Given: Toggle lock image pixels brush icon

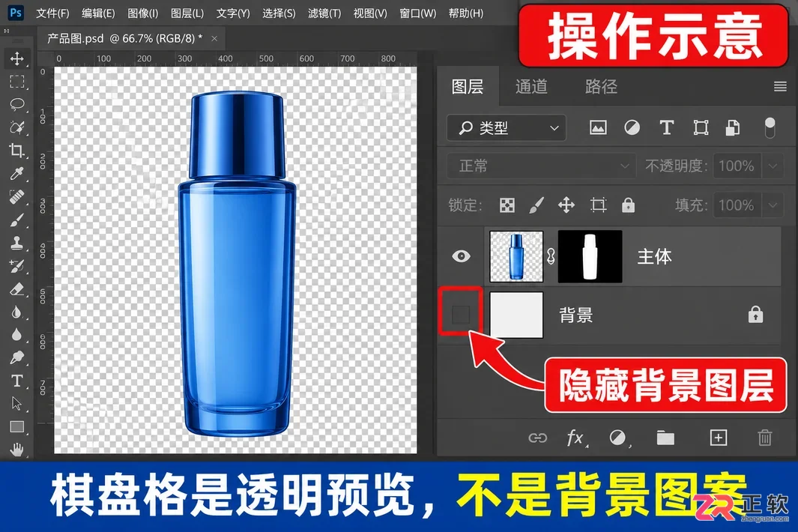Looking at the screenshot, I should tap(536, 205).
